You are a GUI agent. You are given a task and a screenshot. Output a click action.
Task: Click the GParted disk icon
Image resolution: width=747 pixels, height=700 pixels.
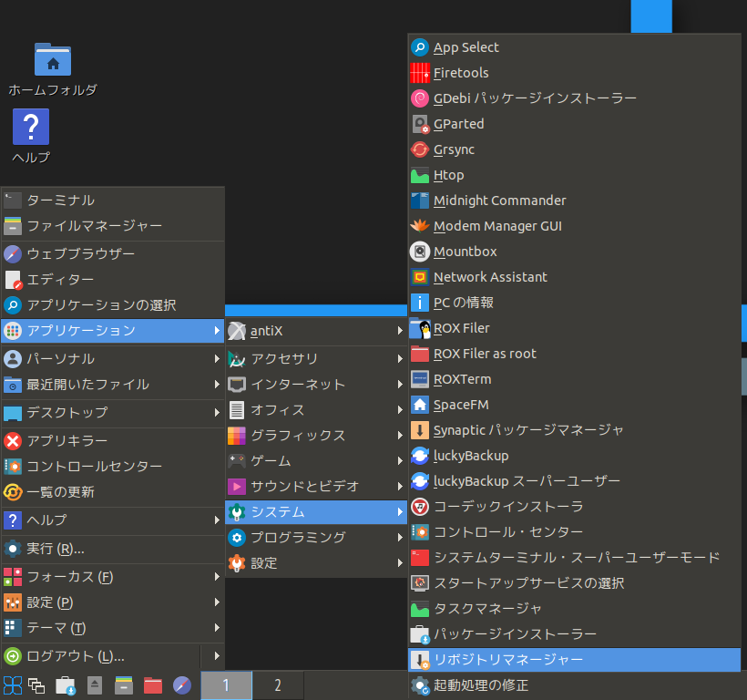420,124
